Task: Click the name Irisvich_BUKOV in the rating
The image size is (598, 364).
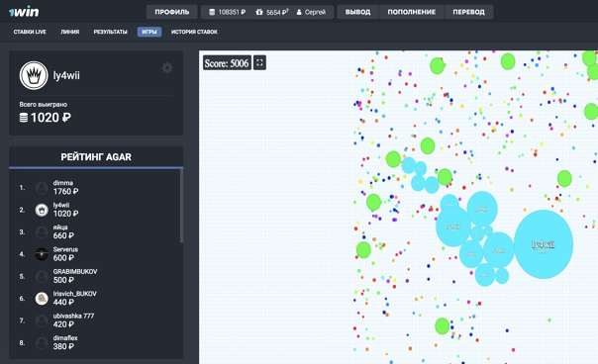Action: point(75,294)
